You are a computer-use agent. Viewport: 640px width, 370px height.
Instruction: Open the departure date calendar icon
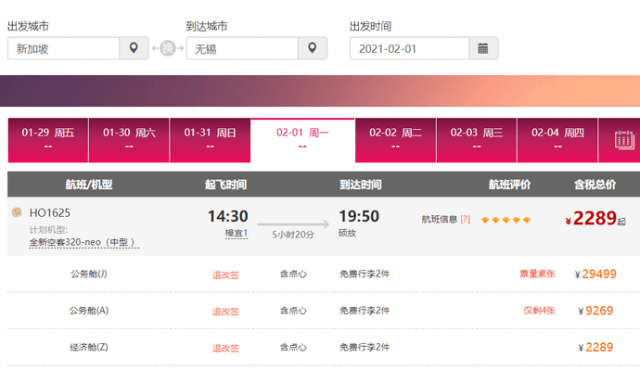pyautogui.click(x=483, y=48)
